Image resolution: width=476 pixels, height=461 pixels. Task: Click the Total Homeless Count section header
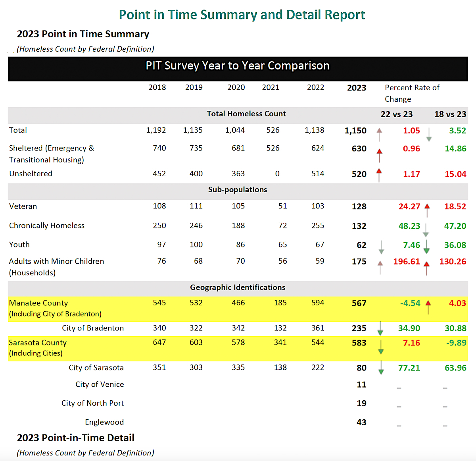(246, 114)
